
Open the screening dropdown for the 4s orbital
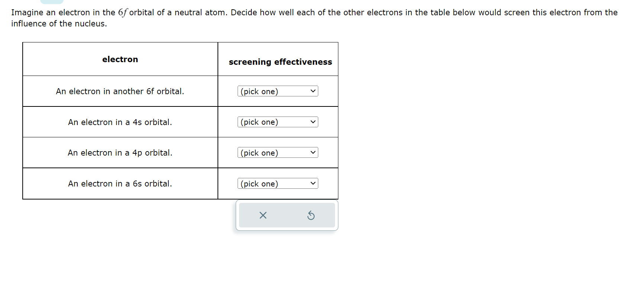click(x=277, y=122)
